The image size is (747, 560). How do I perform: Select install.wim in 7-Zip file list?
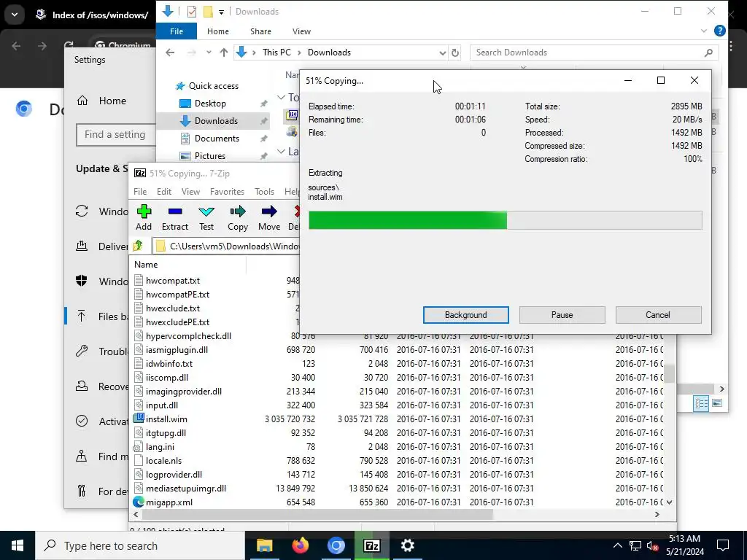coord(166,419)
